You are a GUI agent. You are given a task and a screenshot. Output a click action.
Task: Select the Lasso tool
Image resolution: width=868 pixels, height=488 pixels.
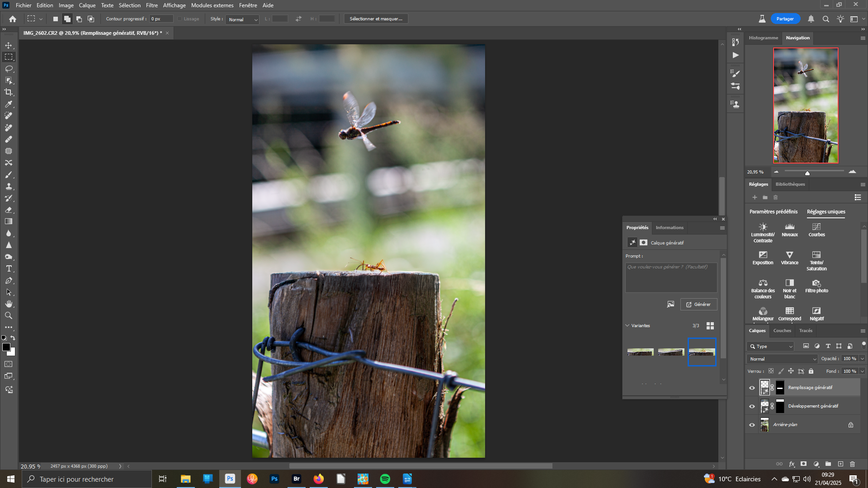(x=9, y=69)
